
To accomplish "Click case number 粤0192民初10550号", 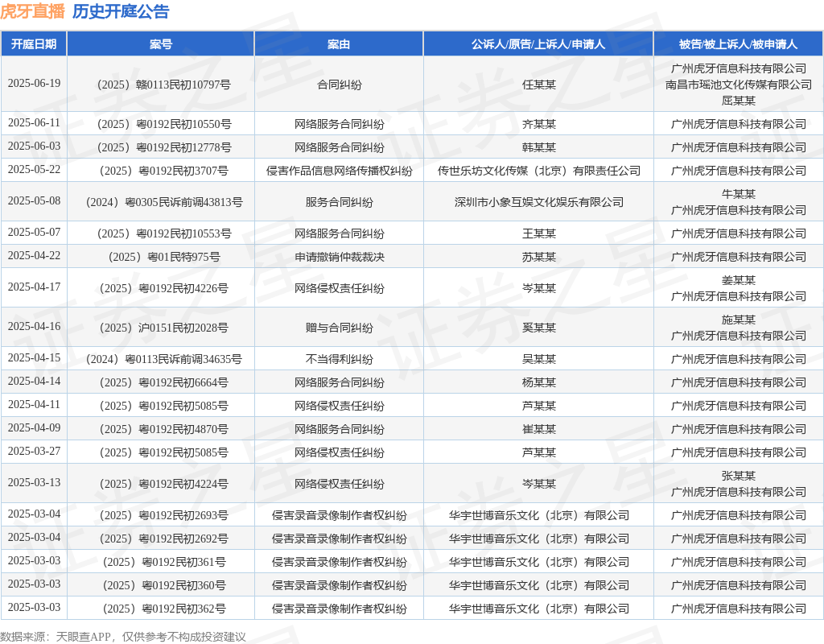I will point(164,124).
